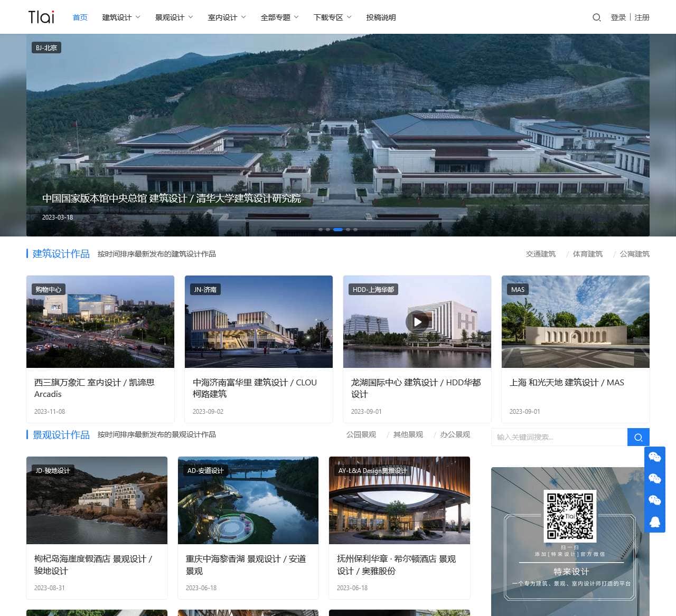Click the JN-济南 tag

click(205, 290)
